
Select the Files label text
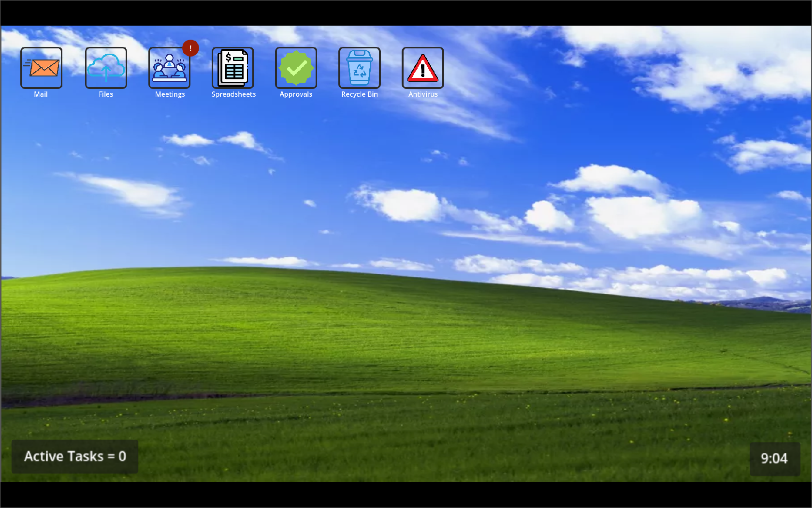tap(106, 94)
